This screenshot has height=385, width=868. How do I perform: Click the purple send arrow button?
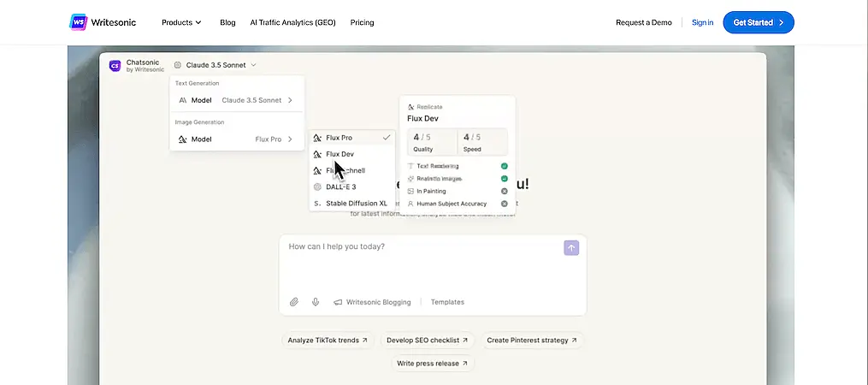click(571, 248)
